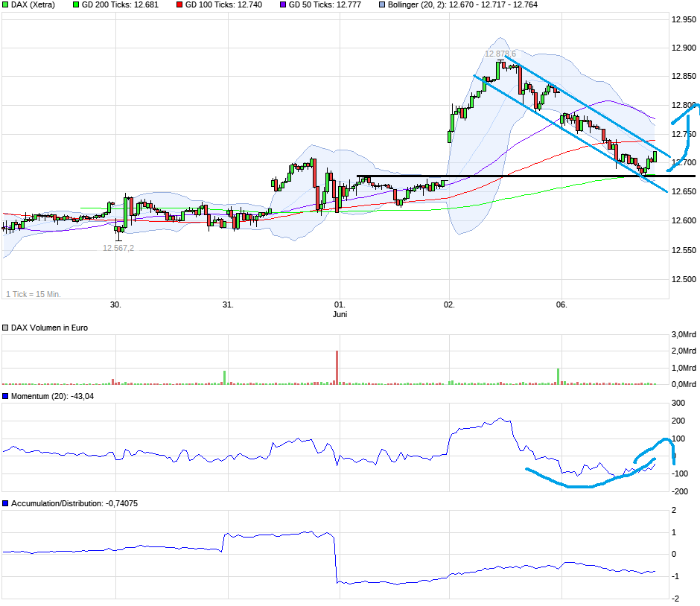Click the -2 on Accumulation/Distribution axis
Viewport: 700px width, 606px height.
[x=675, y=599]
